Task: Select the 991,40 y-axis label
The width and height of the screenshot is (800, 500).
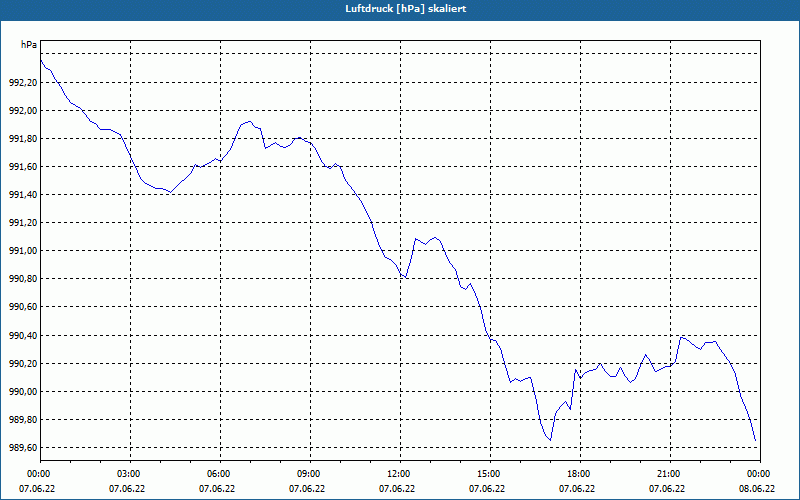Action: pos(23,195)
